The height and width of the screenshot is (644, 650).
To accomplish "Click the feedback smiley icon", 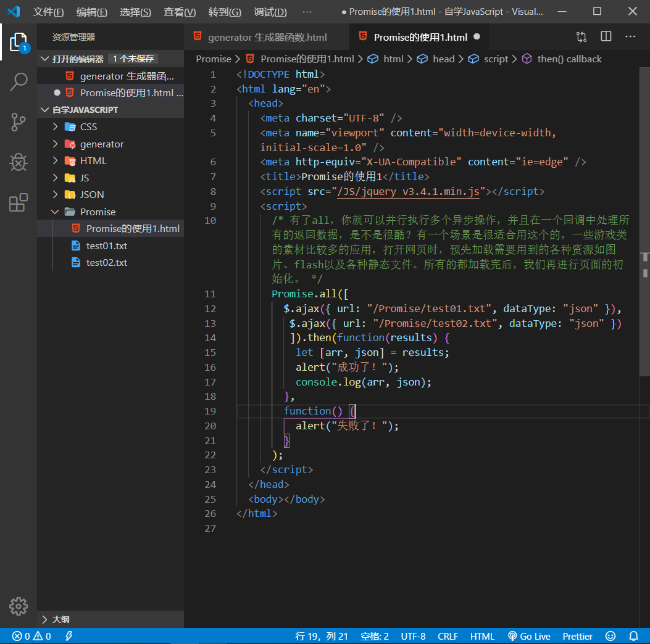I will 610,636.
